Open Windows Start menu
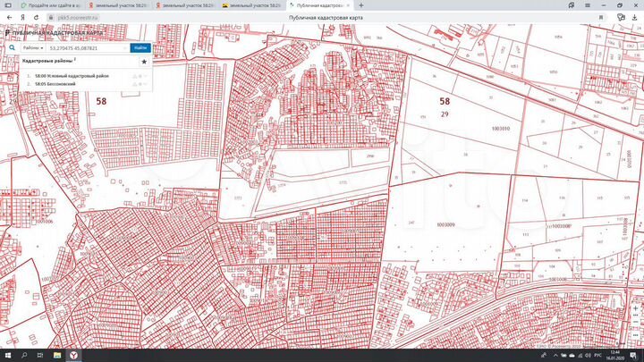 coord(7,355)
